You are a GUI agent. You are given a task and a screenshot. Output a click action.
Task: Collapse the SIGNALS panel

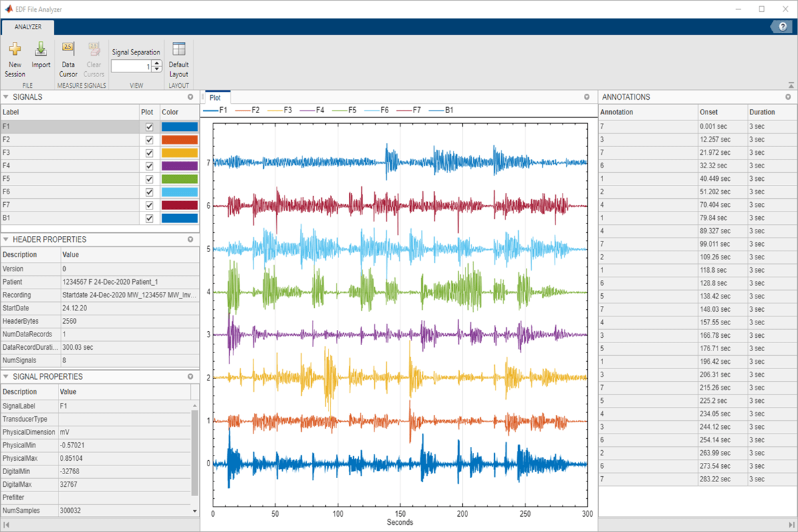6,96
